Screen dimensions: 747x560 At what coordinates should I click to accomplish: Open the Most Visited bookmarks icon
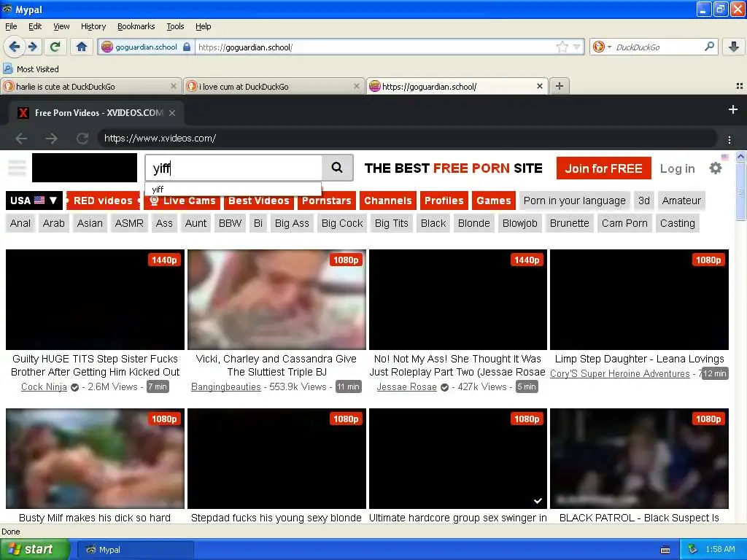(7, 69)
